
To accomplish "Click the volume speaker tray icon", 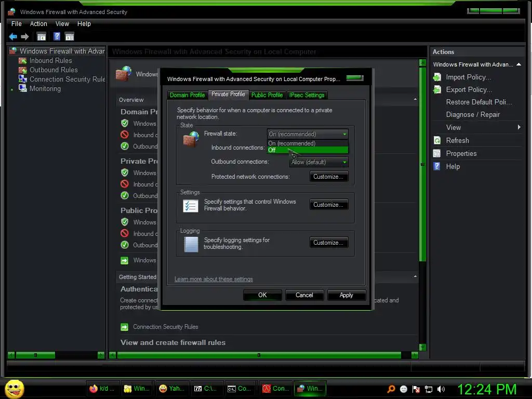I will pos(441,389).
